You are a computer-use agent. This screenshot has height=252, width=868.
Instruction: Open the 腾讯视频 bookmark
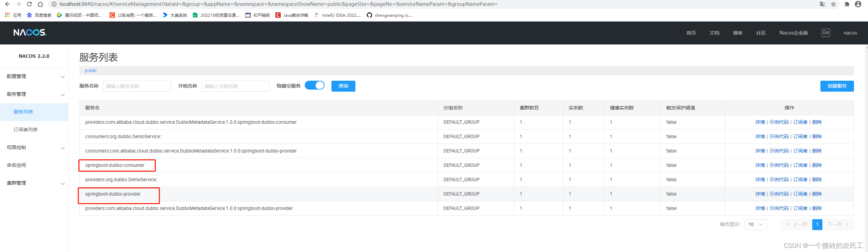coord(79,15)
